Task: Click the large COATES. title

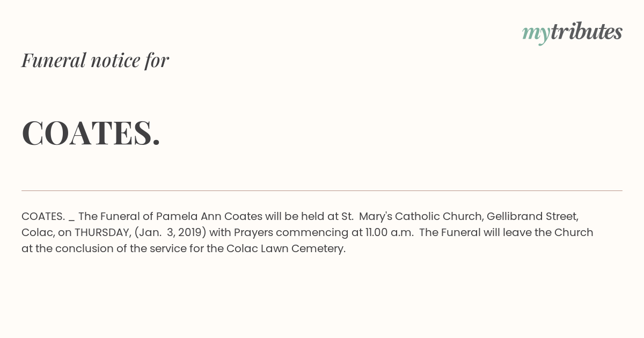Action: [91, 133]
